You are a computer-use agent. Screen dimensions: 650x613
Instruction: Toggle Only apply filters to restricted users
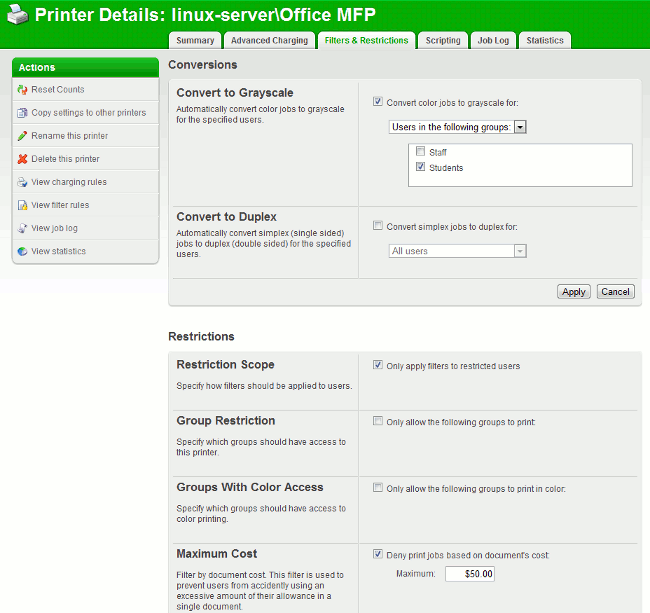click(377, 366)
